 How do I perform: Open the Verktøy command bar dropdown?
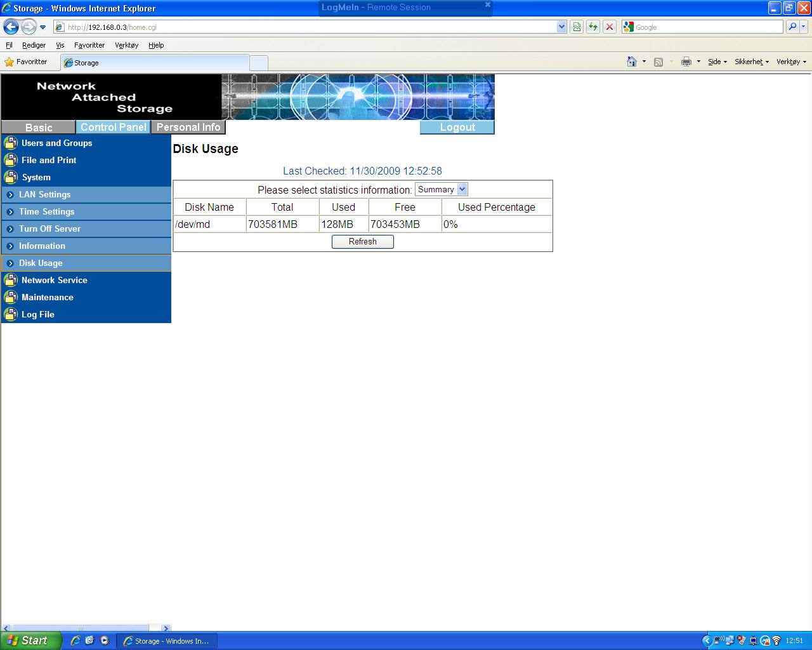pos(791,62)
